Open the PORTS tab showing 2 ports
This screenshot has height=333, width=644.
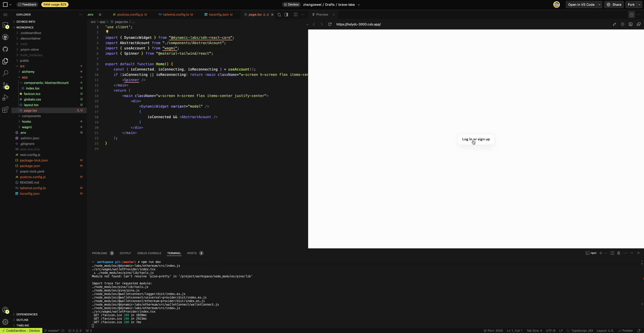(192, 253)
